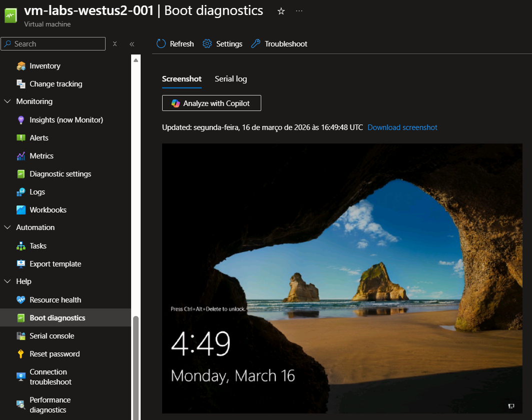Clear the search box with X

115,44
